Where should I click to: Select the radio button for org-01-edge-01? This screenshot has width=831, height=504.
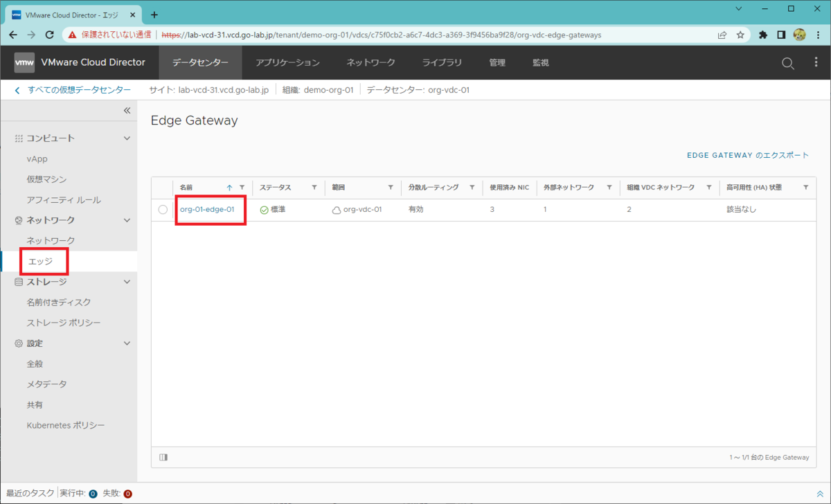(163, 210)
